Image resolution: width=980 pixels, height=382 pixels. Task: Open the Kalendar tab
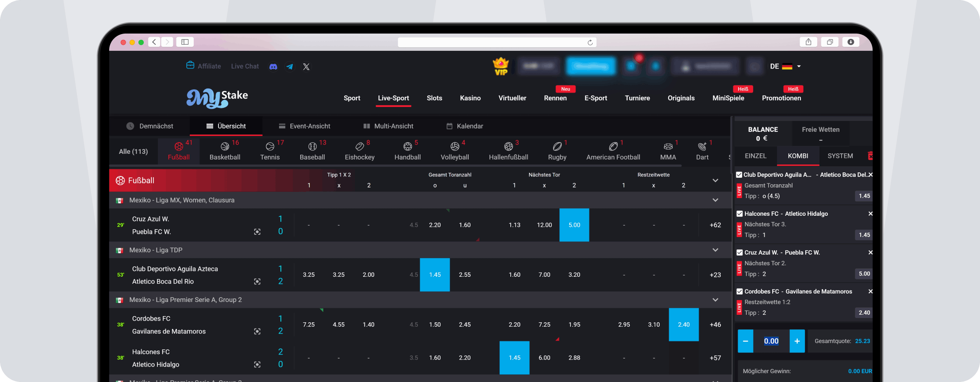coord(465,126)
